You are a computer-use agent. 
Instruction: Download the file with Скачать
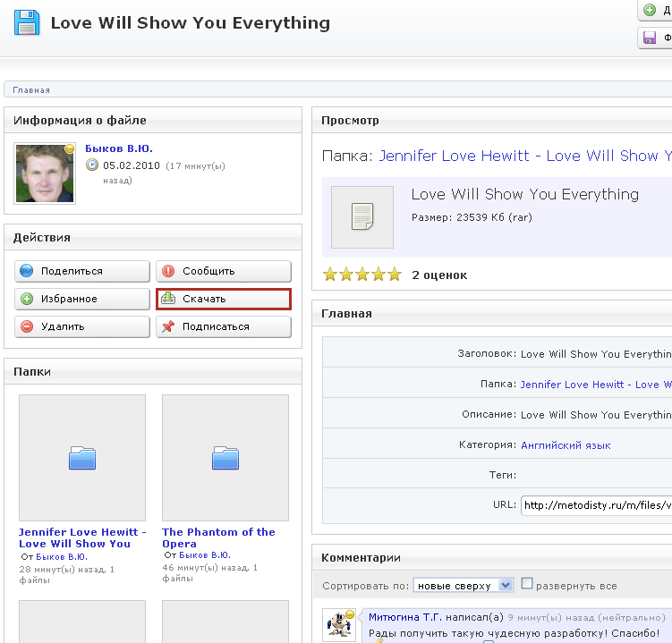pyautogui.click(x=224, y=299)
